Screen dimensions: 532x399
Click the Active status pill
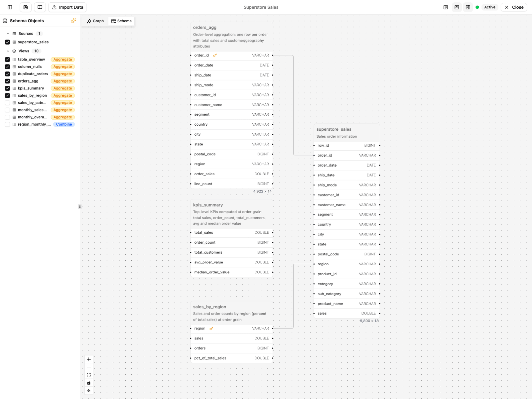point(489,7)
